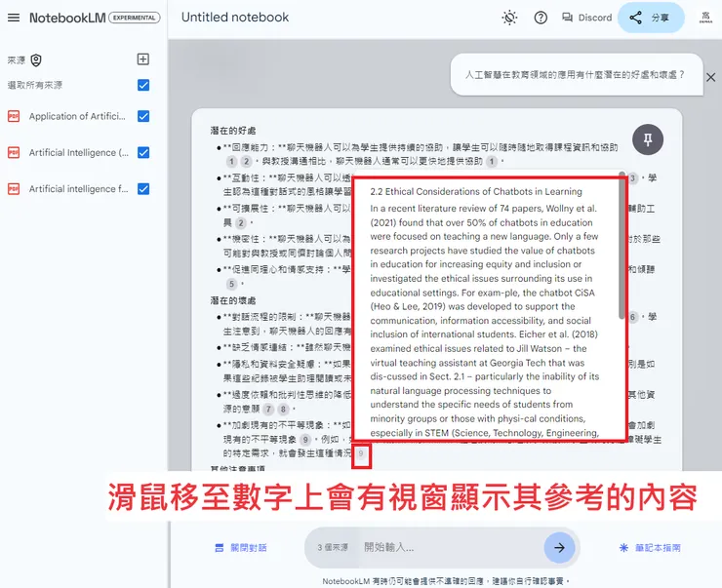Open the Artificial Intelligence (... PDF source
This screenshot has width=722, height=588.
click(79, 152)
